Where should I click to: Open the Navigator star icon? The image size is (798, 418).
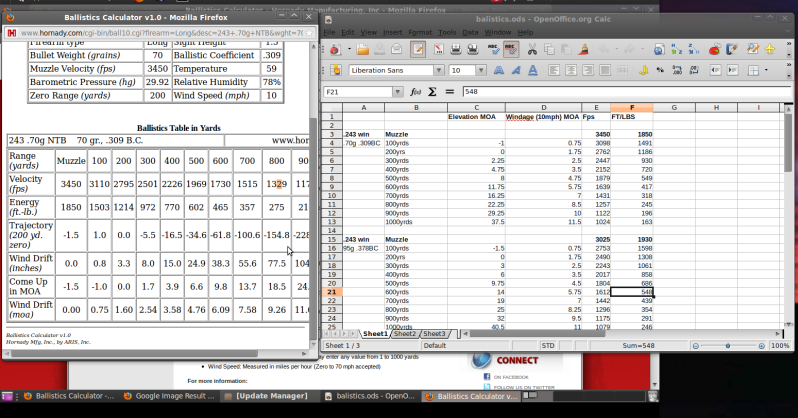tap(770, 49)
